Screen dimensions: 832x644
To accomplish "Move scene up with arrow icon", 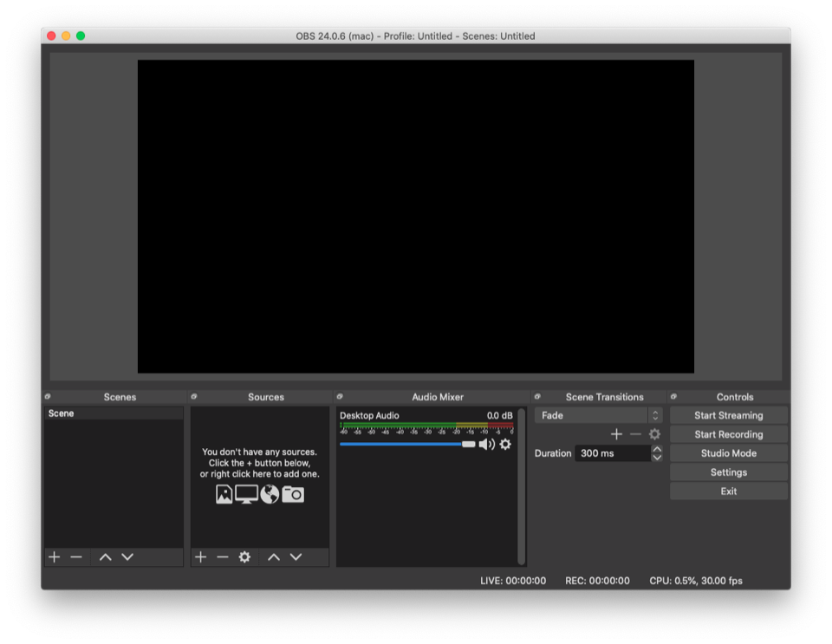I will click(106, 556).
